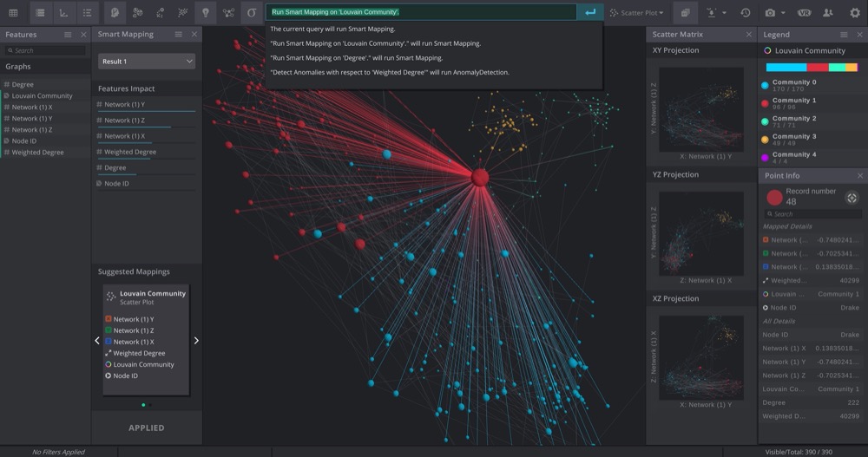Open the camera snapshot dropdown arrow
Viewport: 868px width, 457px height.
783,13
